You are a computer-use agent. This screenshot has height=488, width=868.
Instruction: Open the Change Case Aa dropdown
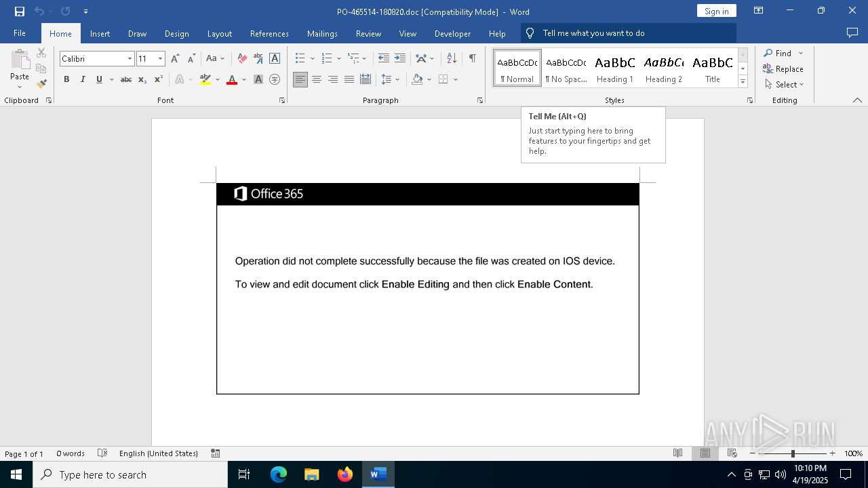pyautogui.click(x=215, y=58)
